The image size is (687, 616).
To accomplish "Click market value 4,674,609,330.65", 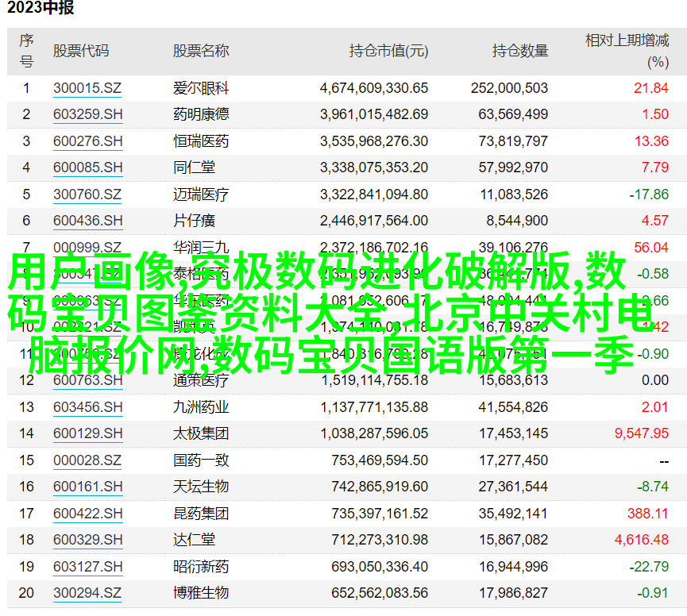I will pos(374,88).
